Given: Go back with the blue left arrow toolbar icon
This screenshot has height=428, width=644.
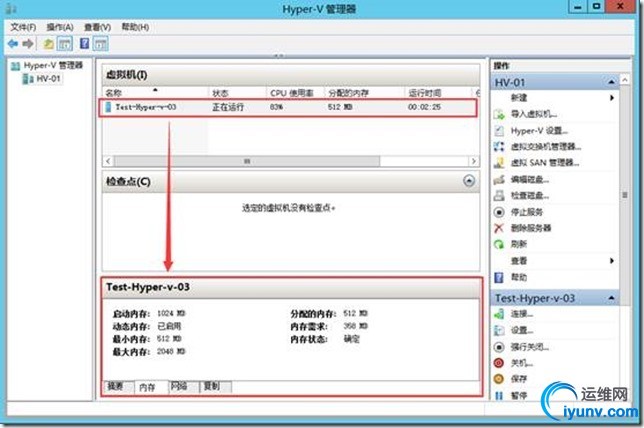Looking at the screenshot, I should click(x=13, y=44).
